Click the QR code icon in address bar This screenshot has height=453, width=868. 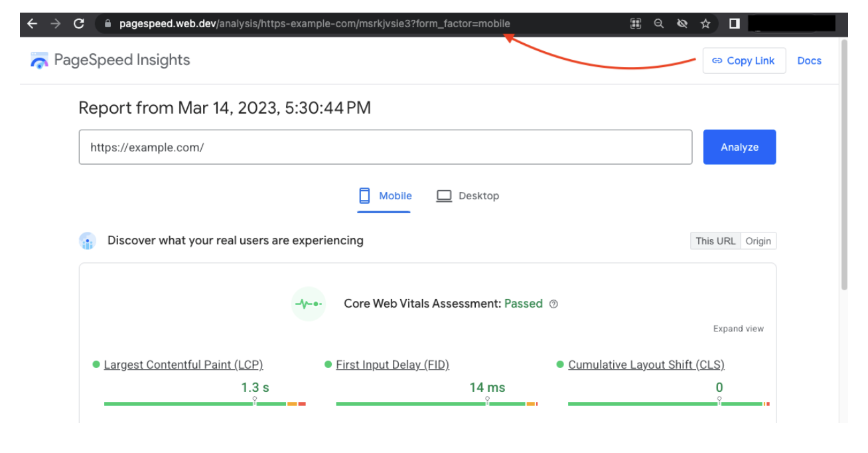(x=636, y=24)
